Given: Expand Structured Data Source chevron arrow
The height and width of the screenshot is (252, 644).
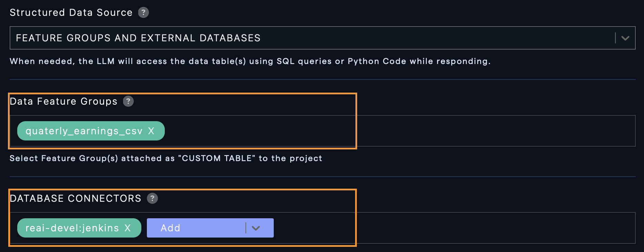Looking at the screenshot, I should [x=625, y=38].
